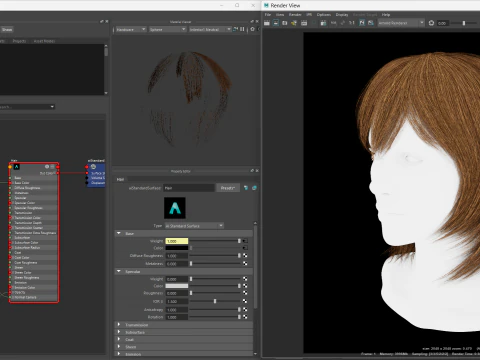Float the Property Editor panel
Viewport: 480px width, 360px height.
point(252,171)
